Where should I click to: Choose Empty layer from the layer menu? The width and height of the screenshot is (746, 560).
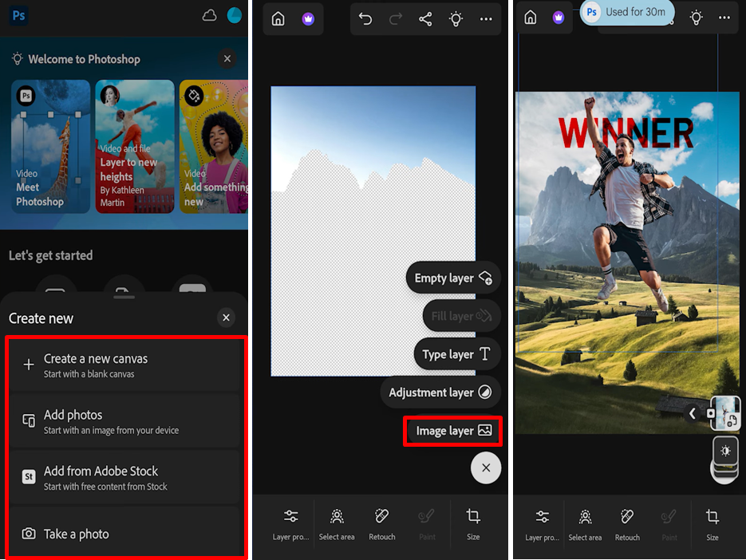point(452,278)
